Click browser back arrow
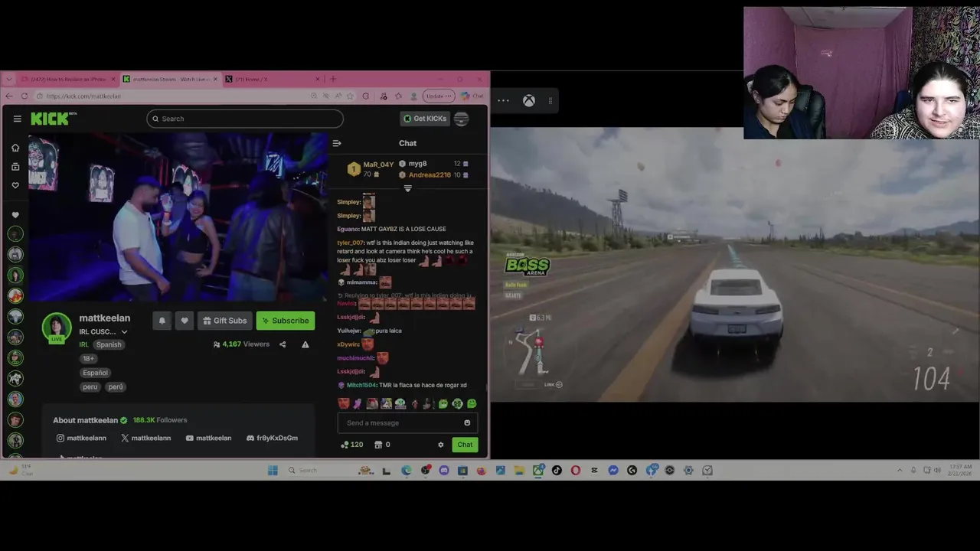Viewport: 980px width, 551px height. [x=9, y=96]
